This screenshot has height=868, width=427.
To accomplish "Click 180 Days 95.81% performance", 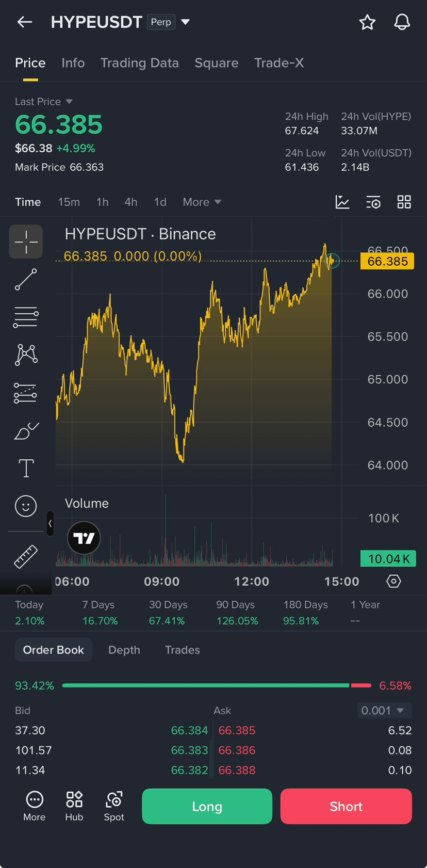I will click(305, 613).
